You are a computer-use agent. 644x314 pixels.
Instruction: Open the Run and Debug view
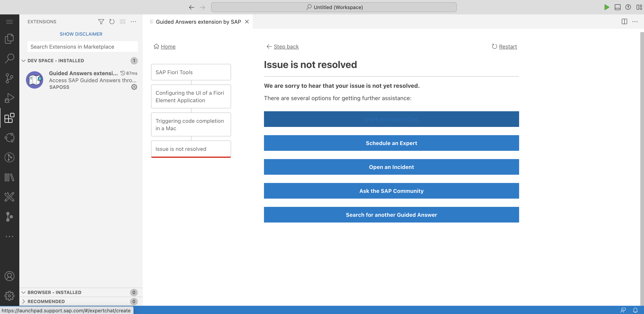pyautogui.click(x=9, y=98)
